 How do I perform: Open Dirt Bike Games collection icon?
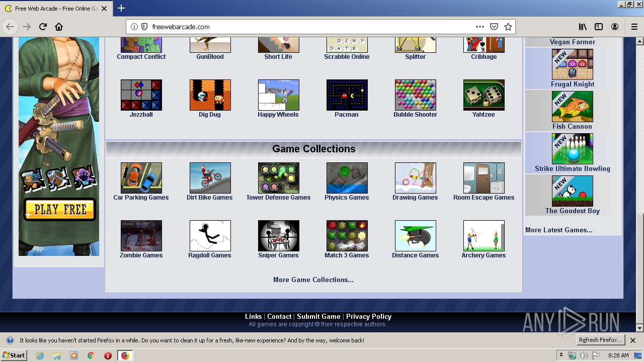click(210, 178)
